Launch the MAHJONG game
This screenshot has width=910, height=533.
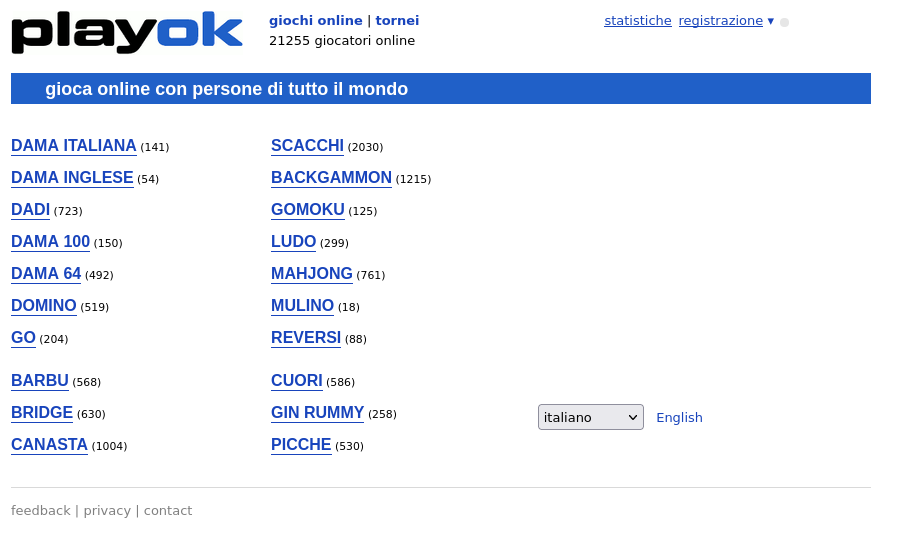311,274
